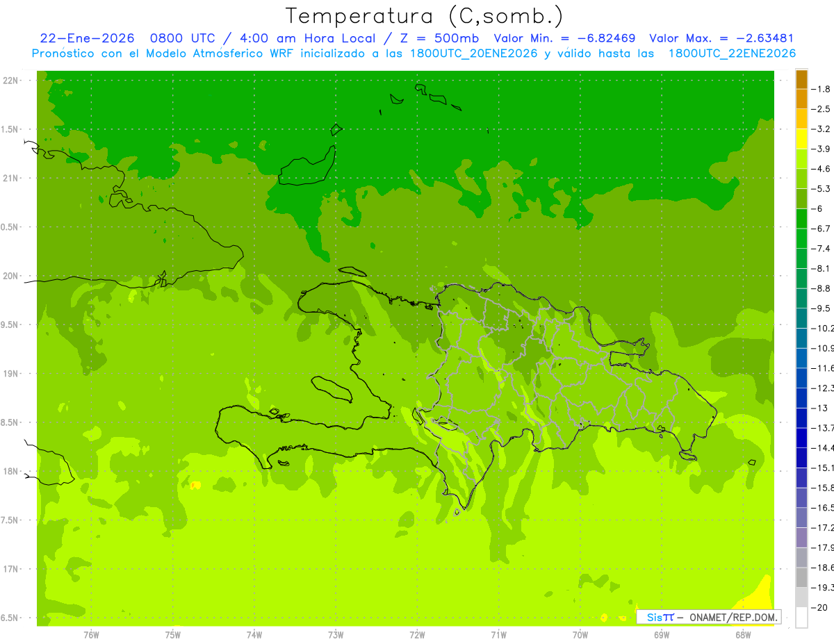Pick the yellow swatch between -3.2 and -3.9
This screenshot has width=834, height=644.
801,139
